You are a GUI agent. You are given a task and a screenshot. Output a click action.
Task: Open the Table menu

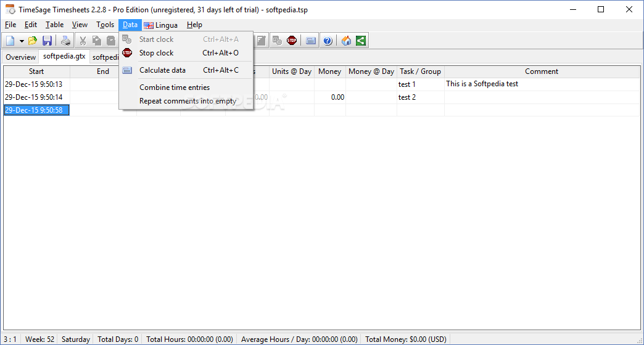pyautogui.click(x=54, y=25)
